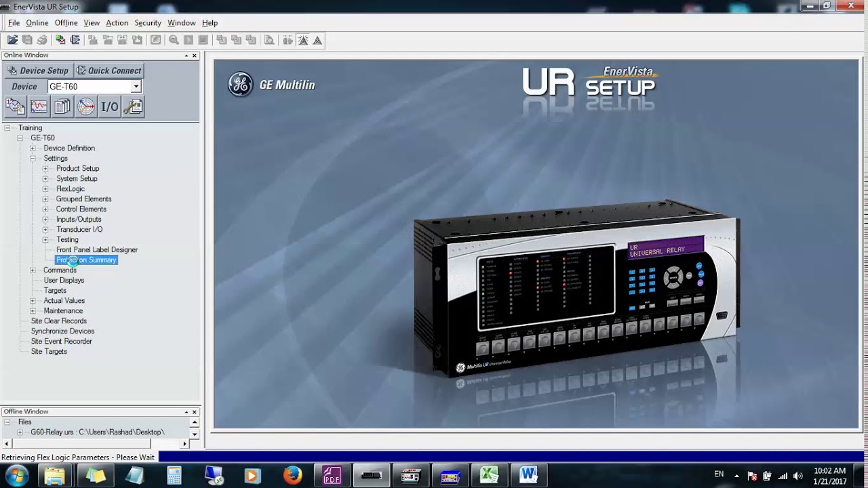Click the highlighted tower toolbar icon

tap(303, 40)
